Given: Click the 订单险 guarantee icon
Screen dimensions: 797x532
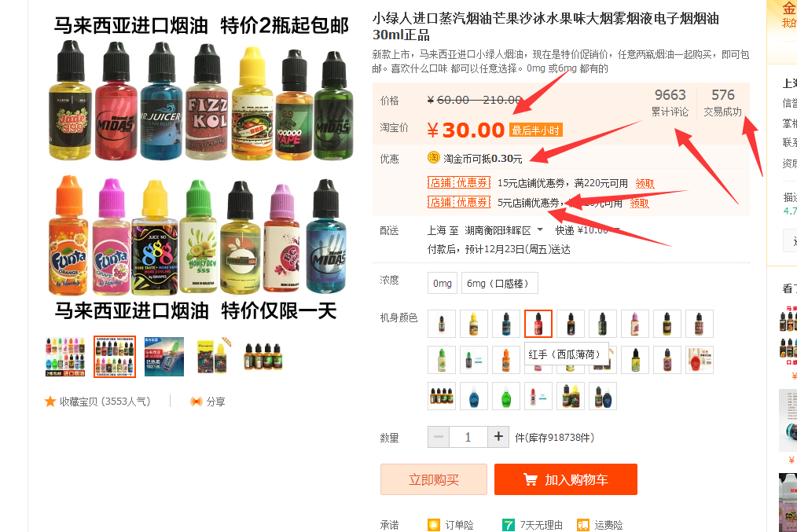Looking at the screenshot, I should [434, 525].
